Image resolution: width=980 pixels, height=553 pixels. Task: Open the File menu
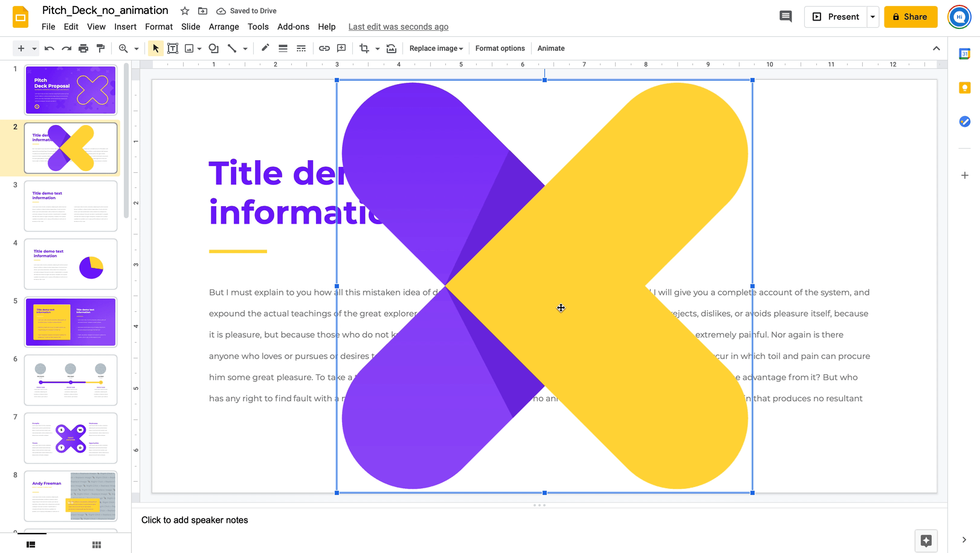(x=48, y=27)
